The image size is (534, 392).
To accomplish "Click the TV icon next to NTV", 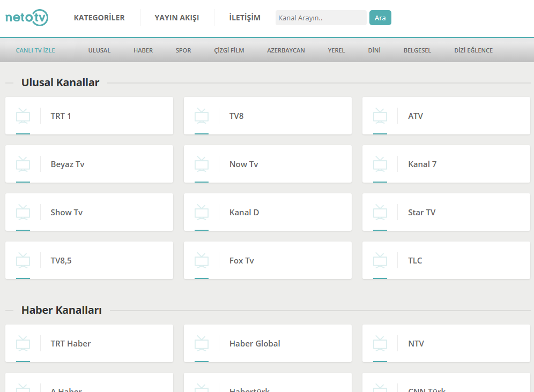I will pos(380,343).
